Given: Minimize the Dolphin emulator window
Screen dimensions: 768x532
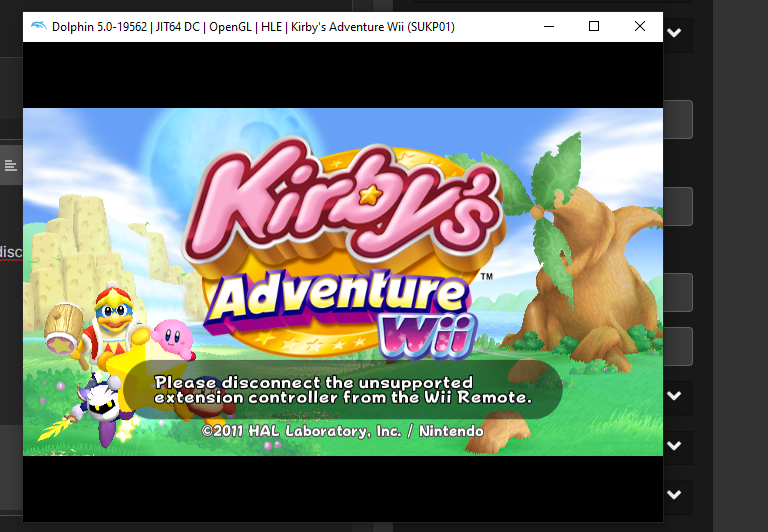Looking at the screenshot, I should coord(549,26).
